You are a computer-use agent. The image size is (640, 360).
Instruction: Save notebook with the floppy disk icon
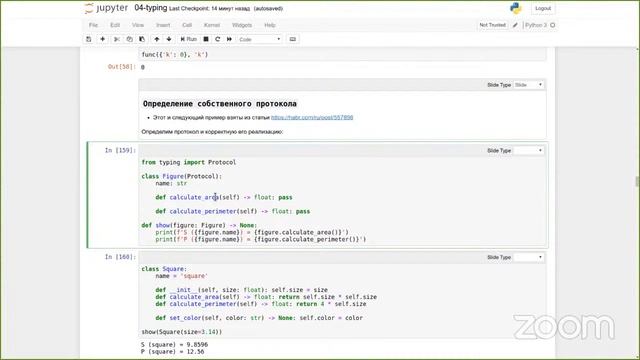click(89, 39)
